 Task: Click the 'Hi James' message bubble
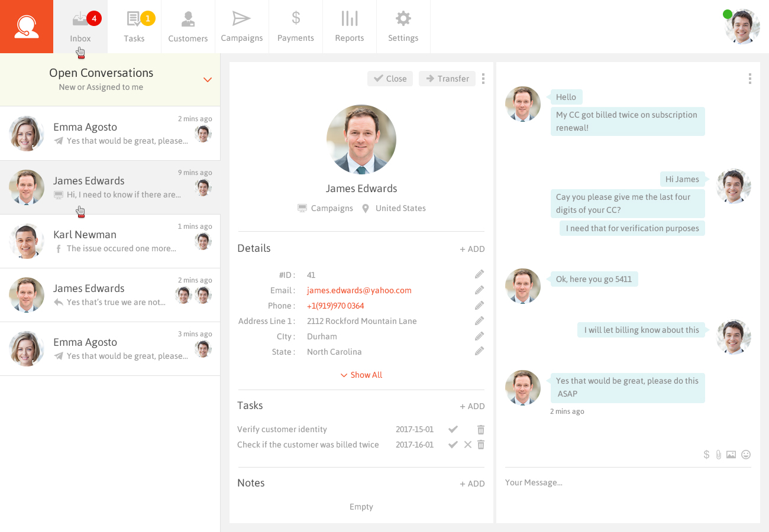[682, 179]
